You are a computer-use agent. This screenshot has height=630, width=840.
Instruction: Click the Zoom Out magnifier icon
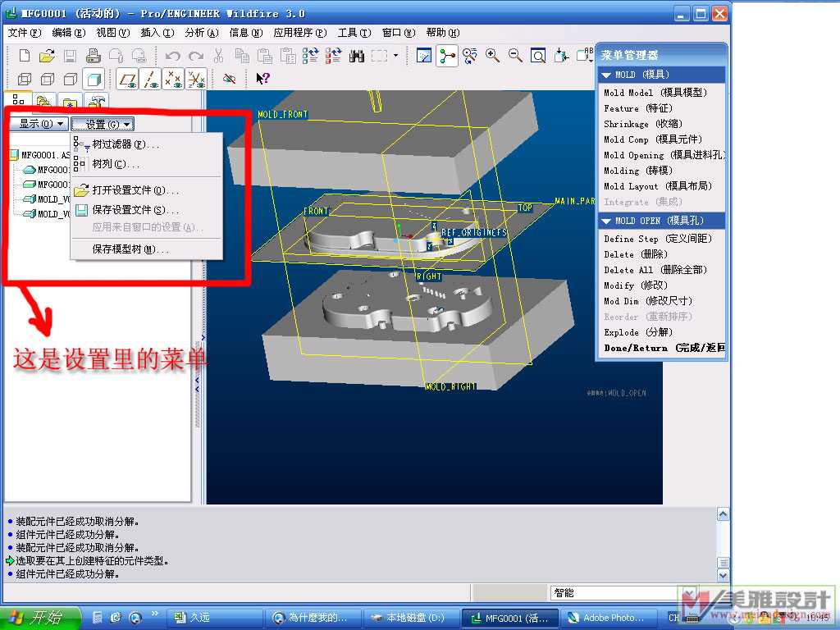click(x=515, y=55)
